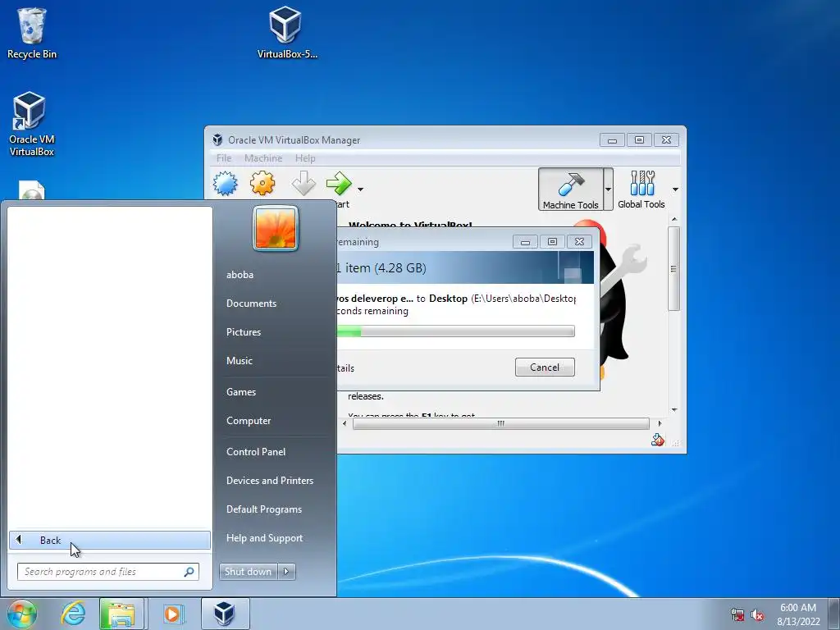
Task: Click the copy progress bar
Action: 455,331
